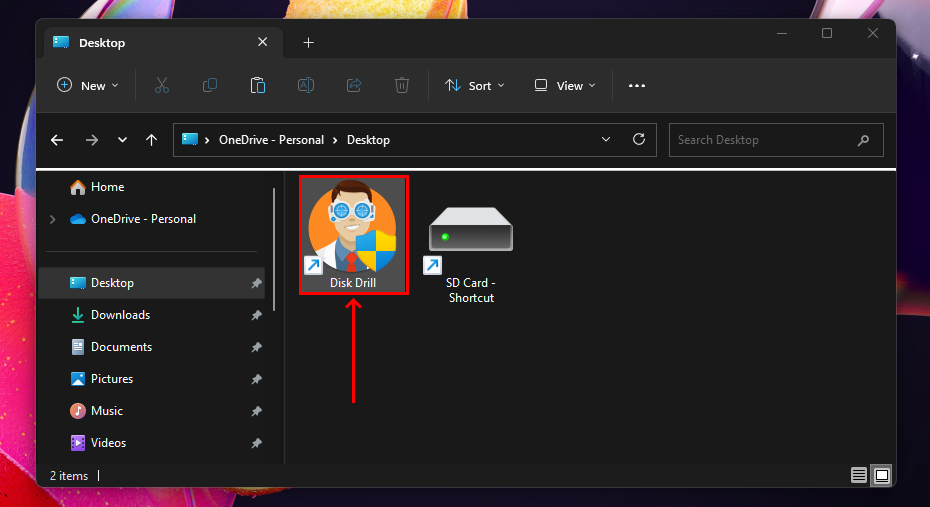Open recent locations dropdown arrow

click(122, 140)
